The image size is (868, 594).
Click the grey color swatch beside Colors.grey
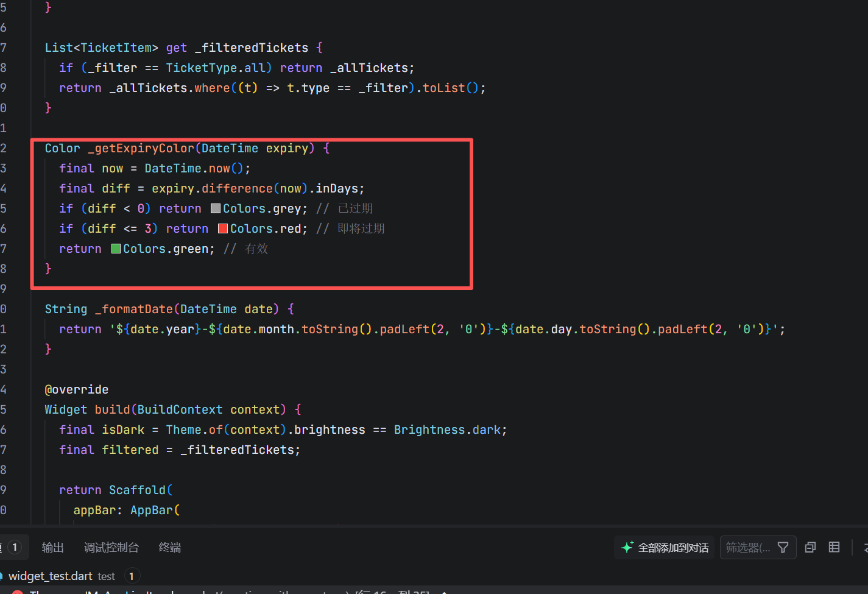pyautogui.click(x=216, y=209)
